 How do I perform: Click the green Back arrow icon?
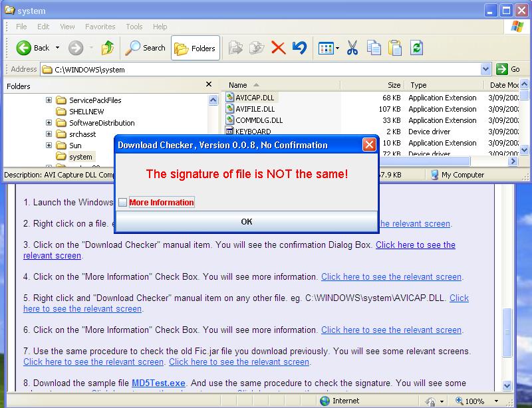pyautogui.click(x=24, y=48)
